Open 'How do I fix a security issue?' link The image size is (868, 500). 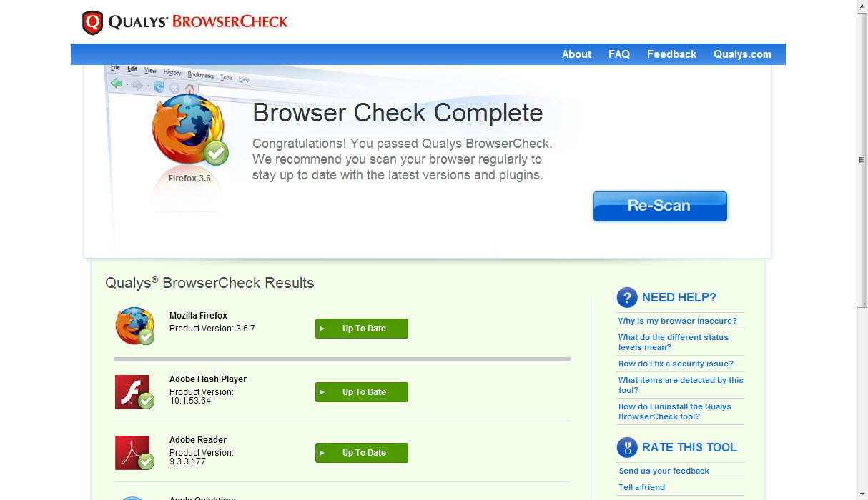[x=676, y=364]
